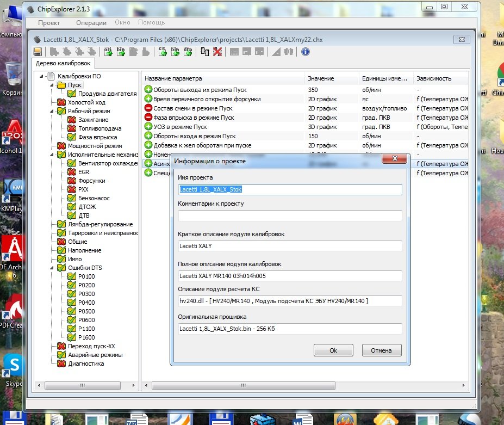Click green plus icon beside 'УОЗ в режиме Пуск'
Image resolution: width=504 pixels, height=425 pixels.
pos(148,126)
